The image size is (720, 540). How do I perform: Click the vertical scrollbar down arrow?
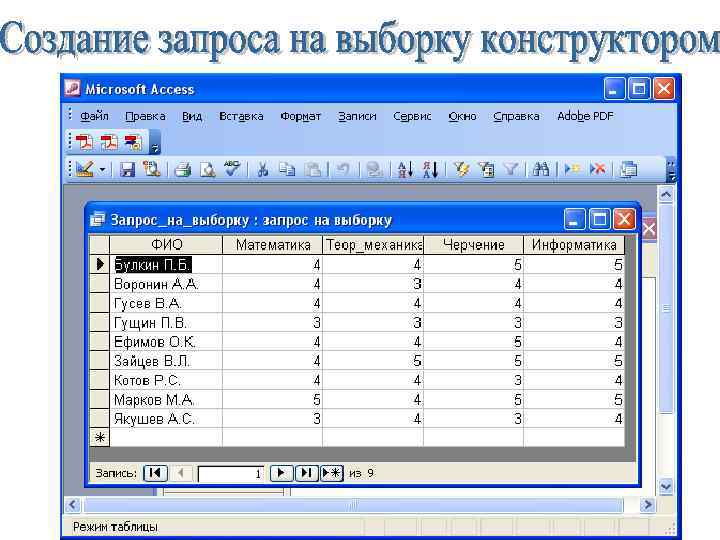pyautogui.click(x=665, y=486)
